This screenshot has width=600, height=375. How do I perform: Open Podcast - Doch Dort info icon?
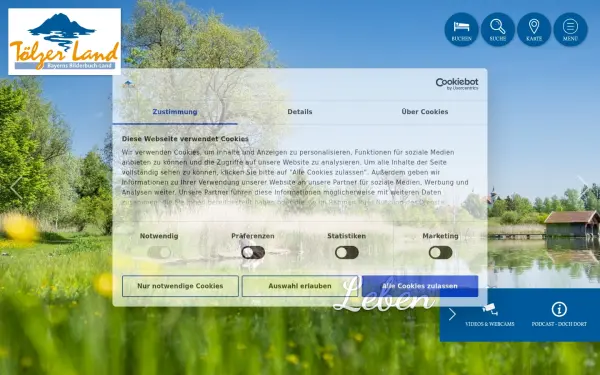559,315
